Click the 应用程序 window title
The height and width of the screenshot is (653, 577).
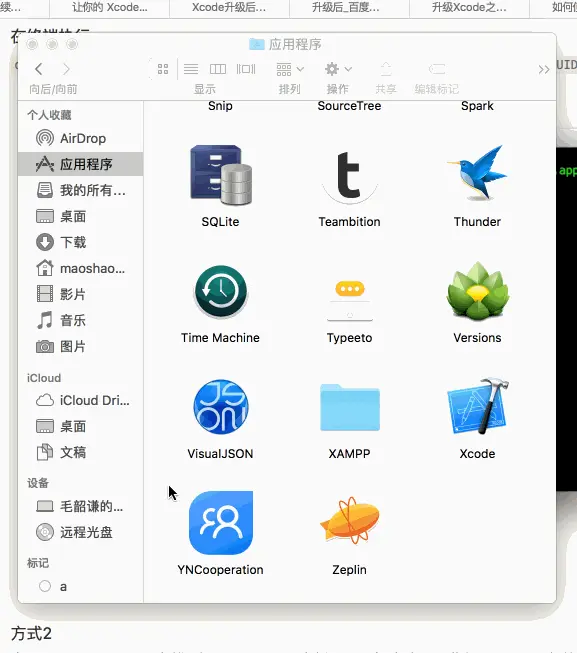coord(295,44)
